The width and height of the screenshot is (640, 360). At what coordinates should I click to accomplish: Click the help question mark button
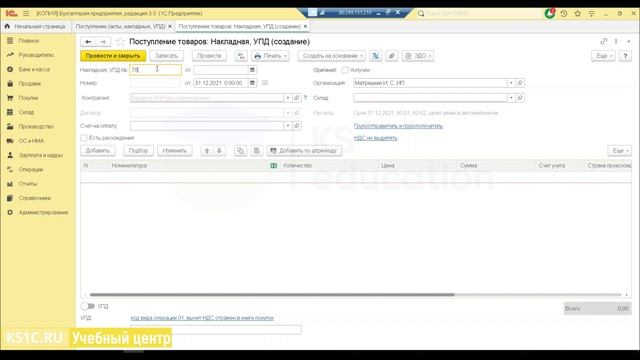(x=625, y=56)
